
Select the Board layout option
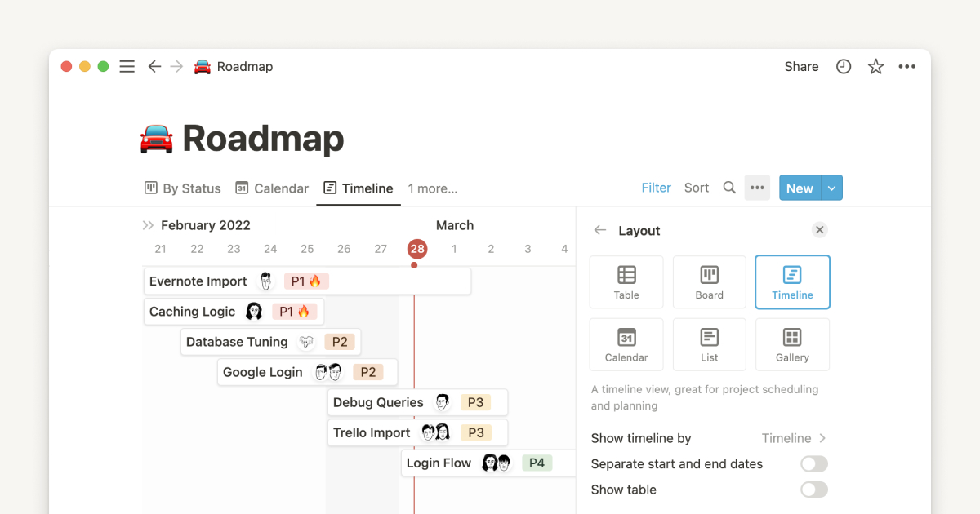(x=709, y=282)
